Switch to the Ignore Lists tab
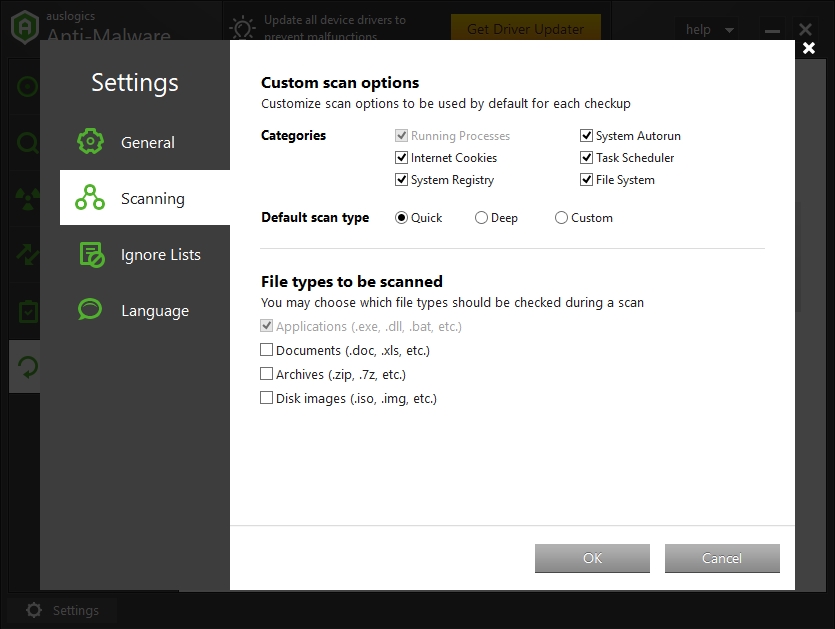 (x=160, y=255)
